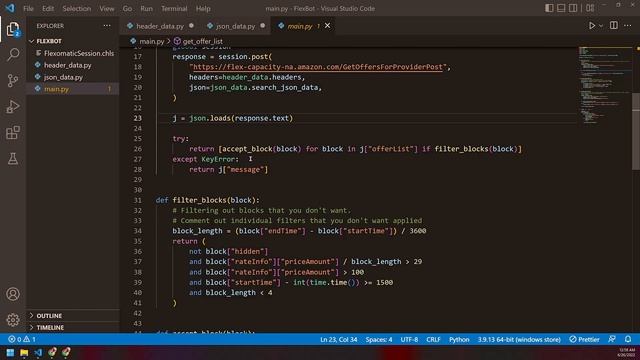
Task: Click Ln 23, Col 34 status item
Action: [x=338, y=339]
